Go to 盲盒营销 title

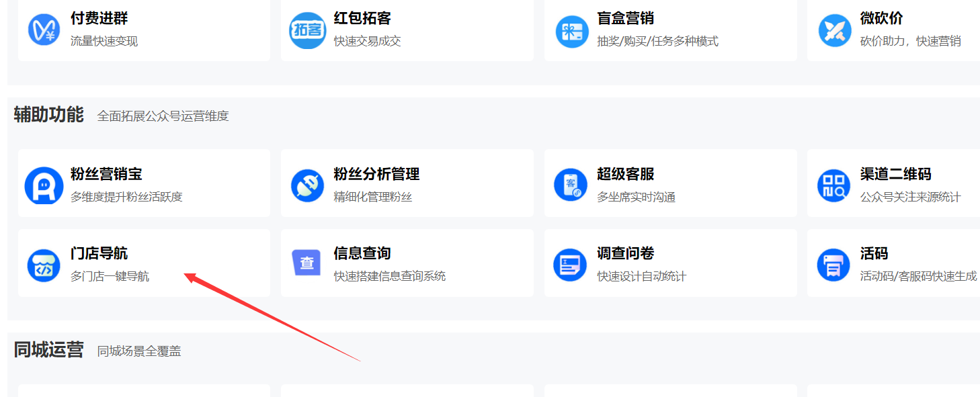[625, 18]
